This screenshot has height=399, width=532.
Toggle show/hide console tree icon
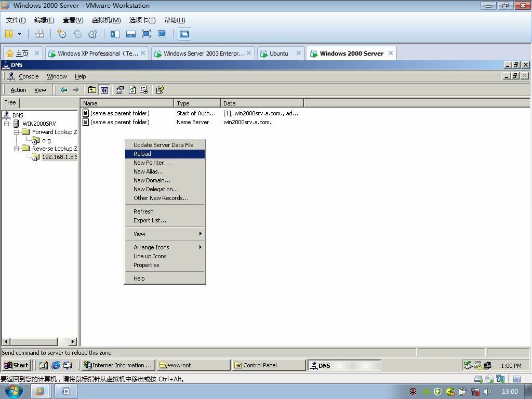[x=104, y=90]
